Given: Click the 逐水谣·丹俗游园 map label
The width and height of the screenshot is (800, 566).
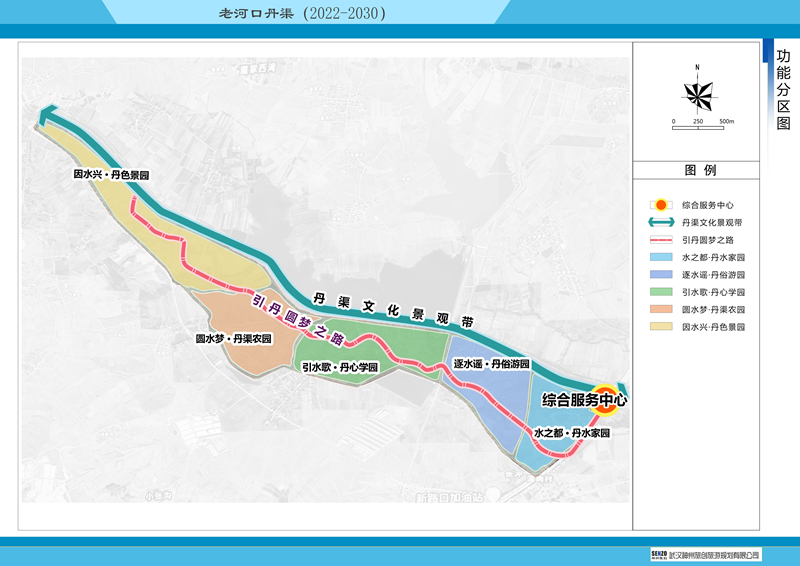Looking at the screenshot, I should 490,364.
